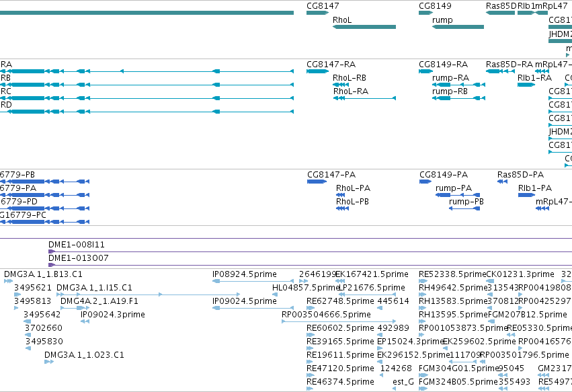
Task: Select the CG8147 gene arrow glyph
Action: (x=317, y=13)
